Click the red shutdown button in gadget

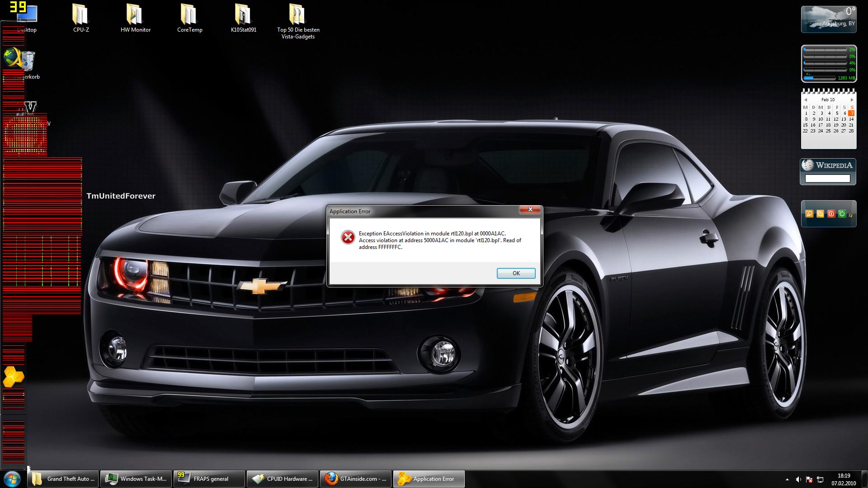point(831,214)
